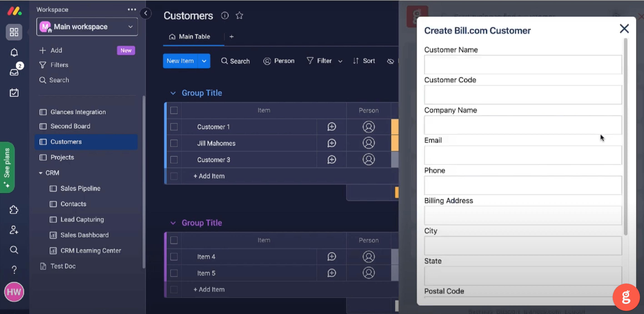Open My Work calendar icon
Viewport: 644px width, 314px height.
click(x=14, y=92)
